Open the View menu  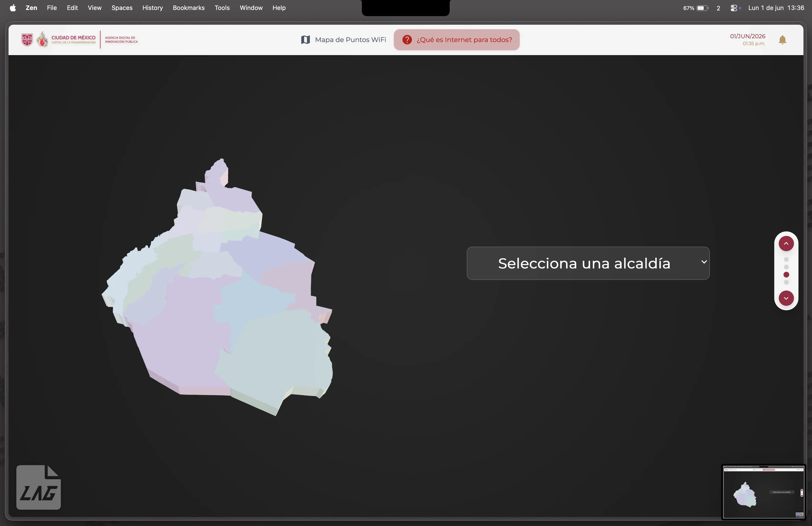94,8
